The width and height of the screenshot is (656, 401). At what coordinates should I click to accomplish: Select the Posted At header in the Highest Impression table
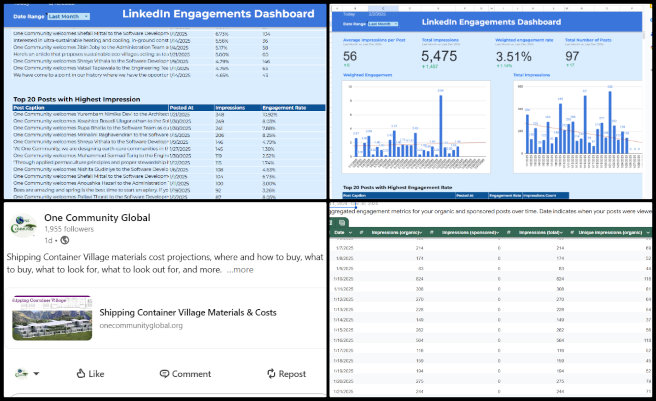[191, 108]
